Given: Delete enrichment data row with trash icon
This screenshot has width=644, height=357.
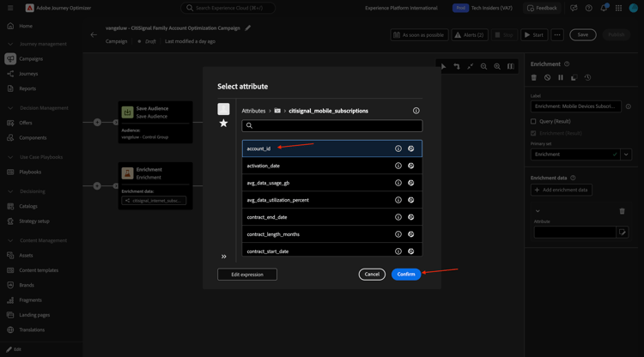Looking at the screenshot, I should pos(622,211).
